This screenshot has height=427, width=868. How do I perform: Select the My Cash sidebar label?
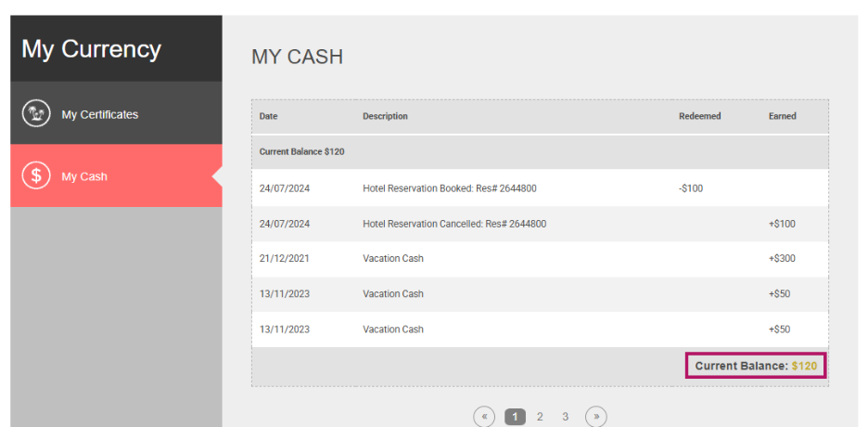click(84, 176)
